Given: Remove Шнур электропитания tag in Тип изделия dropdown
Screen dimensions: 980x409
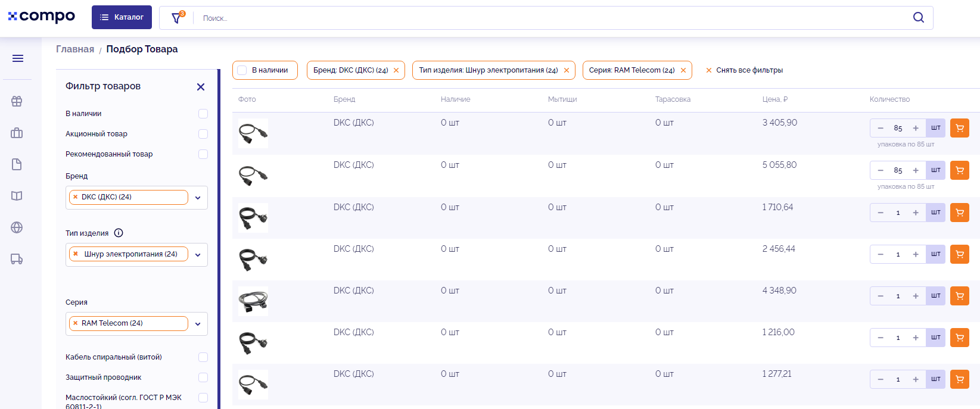Looking at the screenshot, I should [x=75, y=254].
